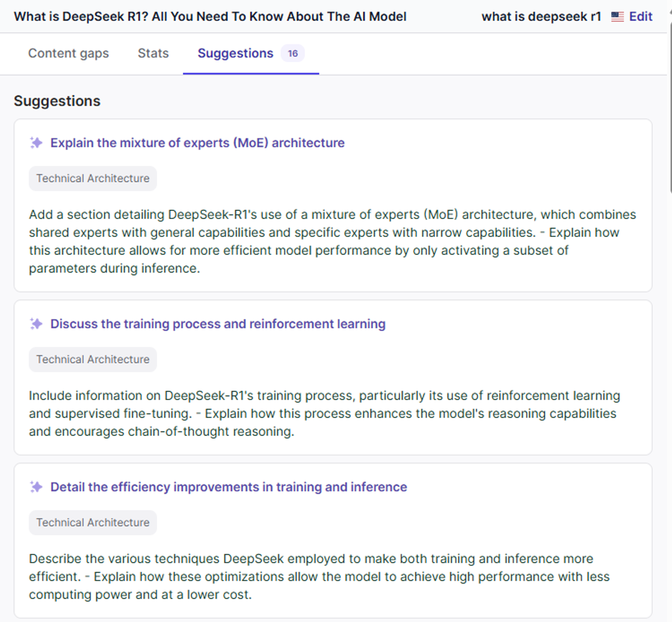Click the article title about DeepSeek R1
This screenshot has width=672, height=622.
pyautogui.click(x=210, y=16)
